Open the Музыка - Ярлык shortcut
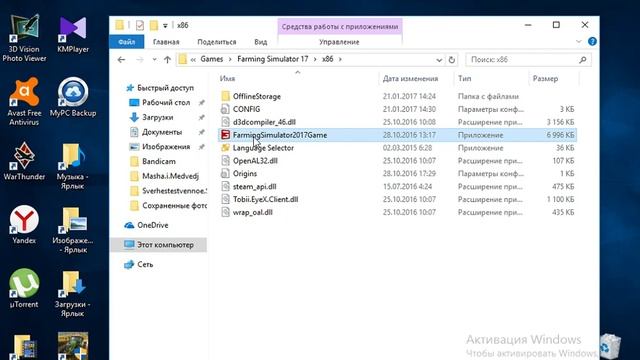The height and width of the screenshot is (360, 640). tap(72, 165)
